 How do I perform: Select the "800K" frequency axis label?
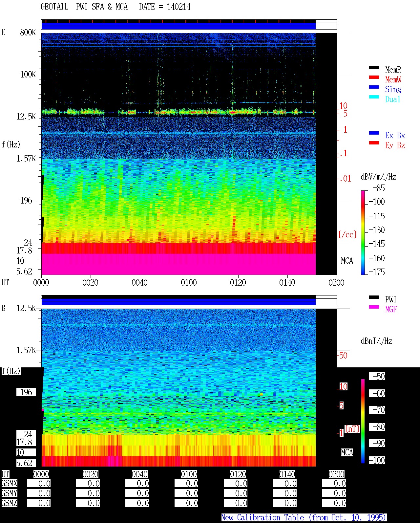(x=28, y=33)
